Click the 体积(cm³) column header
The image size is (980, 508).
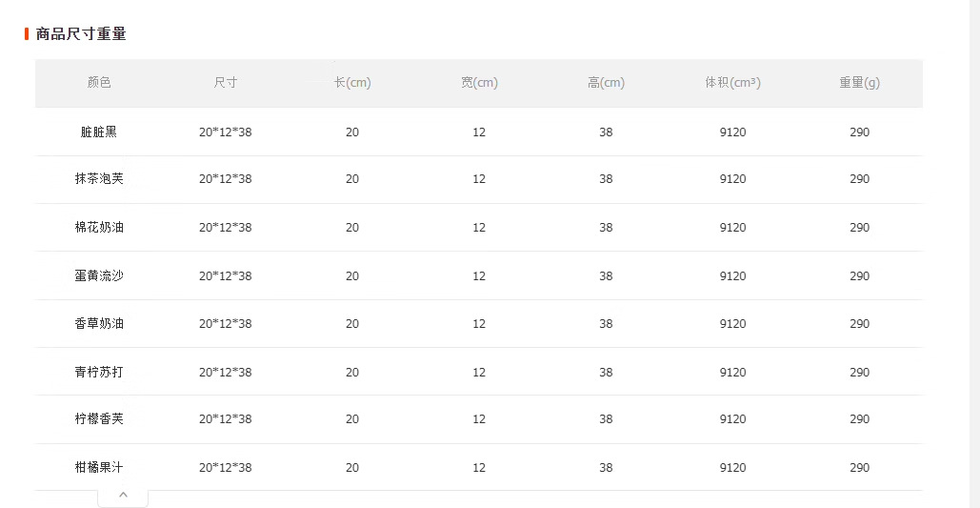732,83
